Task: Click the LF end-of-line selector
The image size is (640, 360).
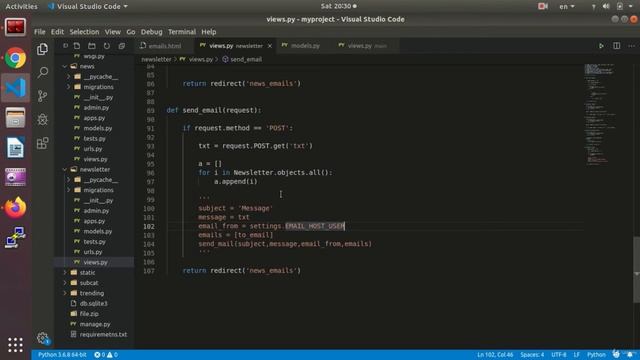Action: pos(577,355)
